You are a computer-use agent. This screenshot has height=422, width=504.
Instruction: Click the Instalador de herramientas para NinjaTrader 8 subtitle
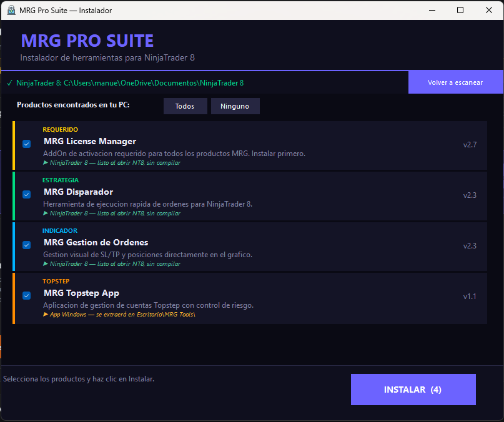pos(107,58)
